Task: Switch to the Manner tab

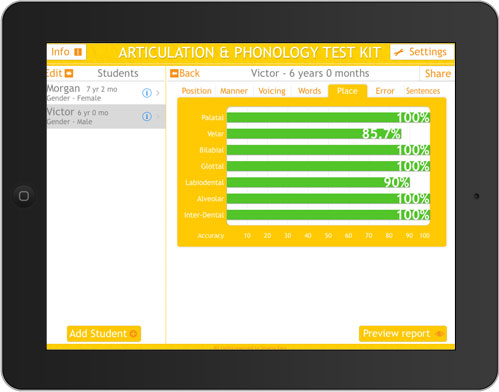Action: (x=234, y=91)
